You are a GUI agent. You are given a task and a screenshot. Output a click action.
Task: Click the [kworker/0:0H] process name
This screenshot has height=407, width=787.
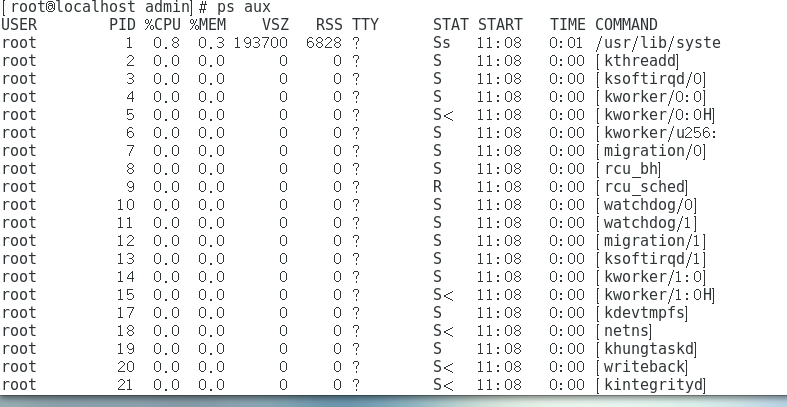[655, 115]
